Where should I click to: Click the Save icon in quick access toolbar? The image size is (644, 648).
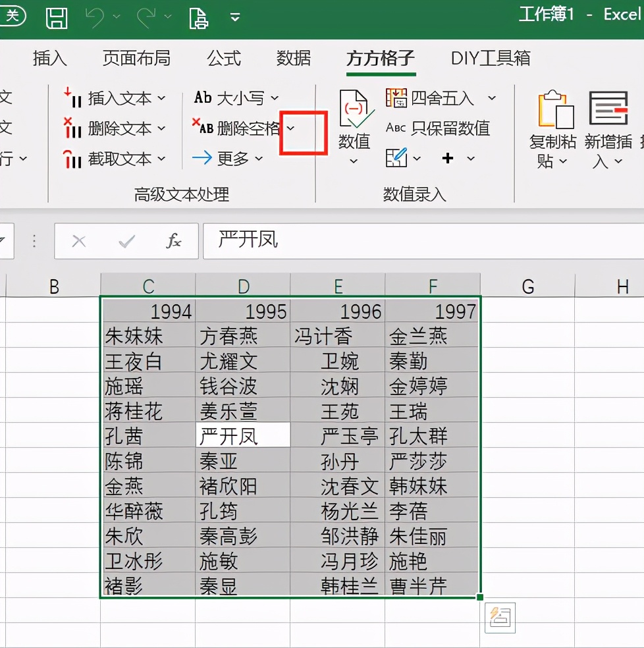tap(57, 18)
